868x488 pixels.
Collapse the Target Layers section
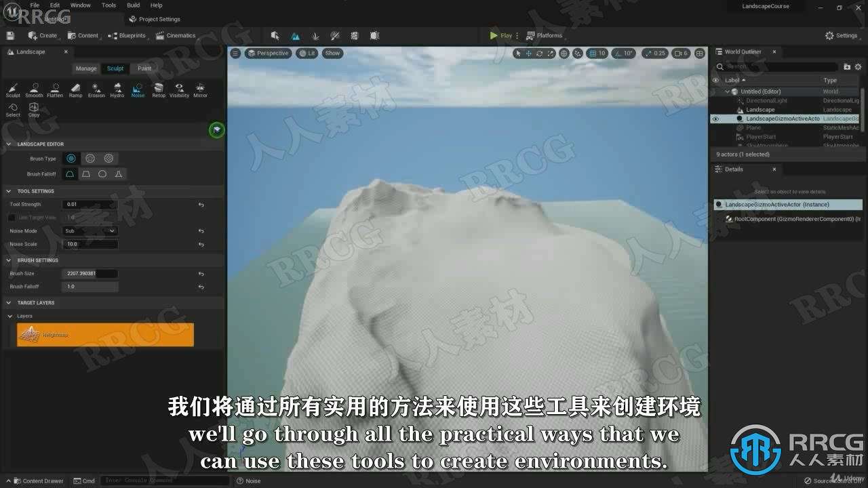click(9, 303)
